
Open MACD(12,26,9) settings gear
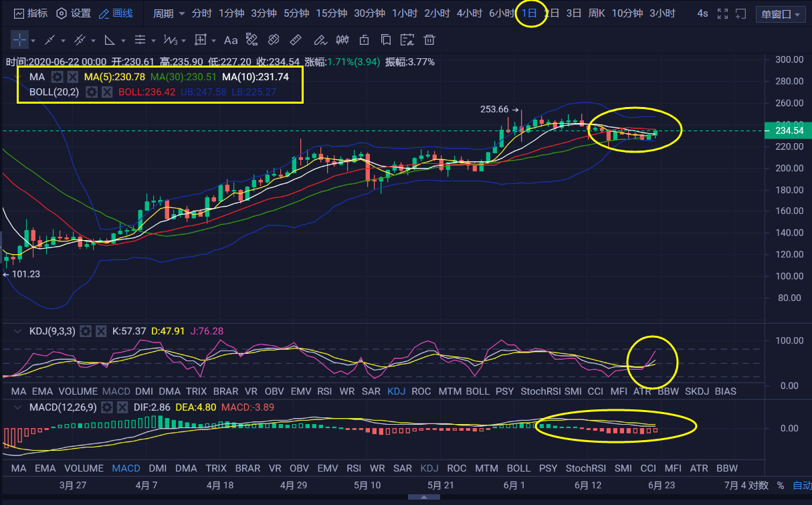pyautogui.click(x=107, y=407)
